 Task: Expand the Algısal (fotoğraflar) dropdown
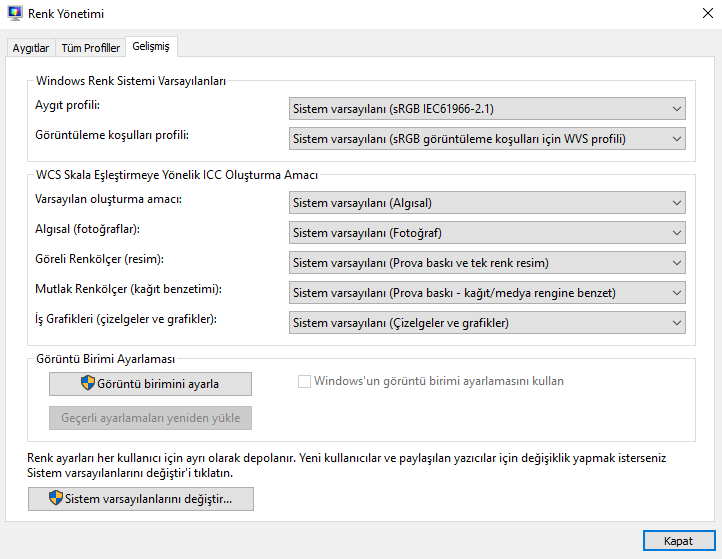coord(487,233)
